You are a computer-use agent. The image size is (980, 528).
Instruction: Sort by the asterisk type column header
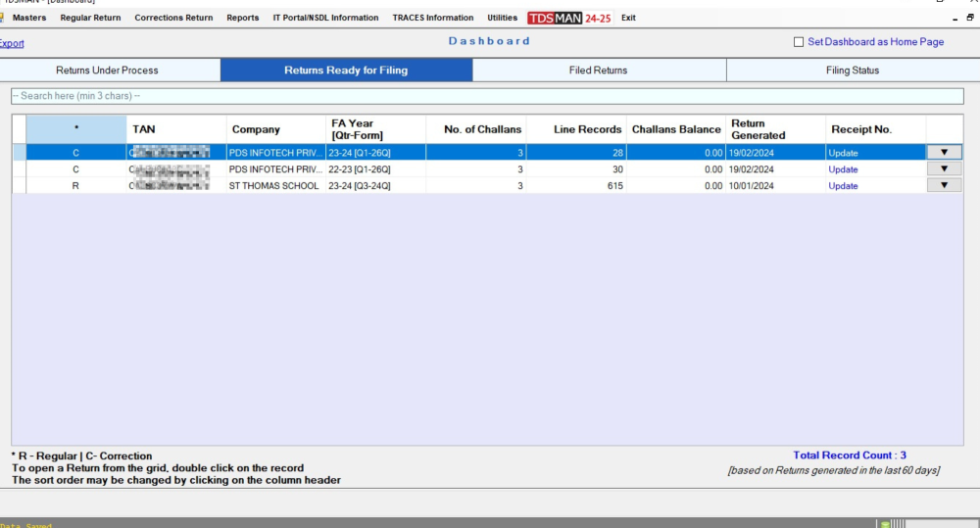tap(76, 129)
